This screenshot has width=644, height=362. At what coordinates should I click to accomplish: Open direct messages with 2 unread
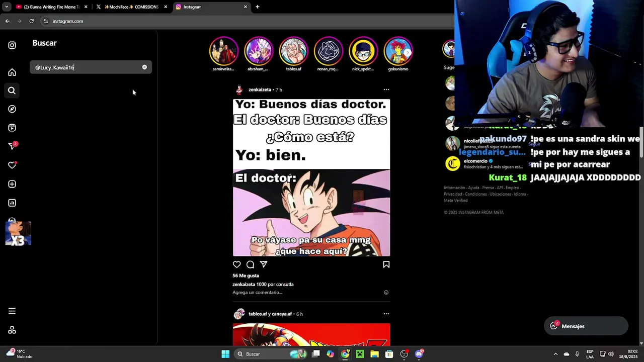pyautogui.click(x=13, y=146)
